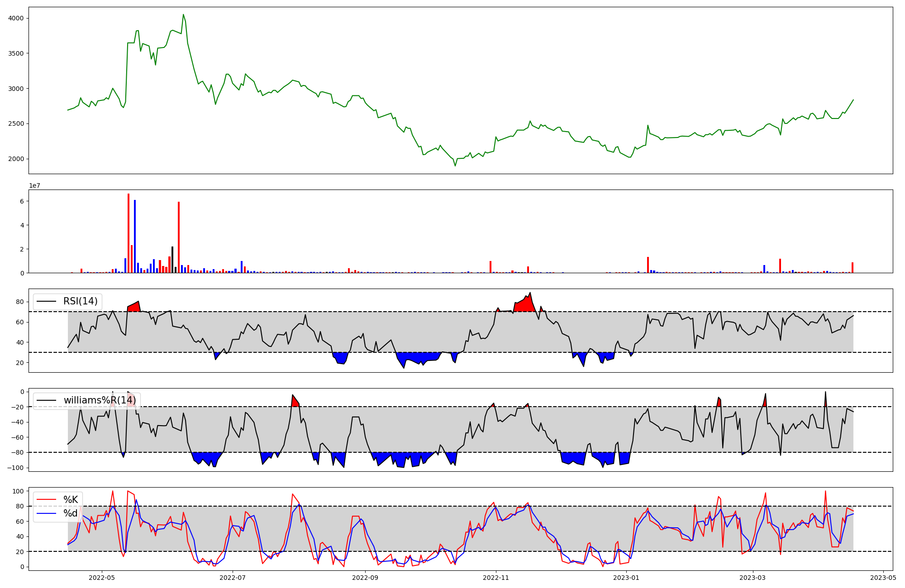Viewport: 905px width, 588px height.
Task: Click the 4 tick on the volume axis
Action: [x=22, y=225]
